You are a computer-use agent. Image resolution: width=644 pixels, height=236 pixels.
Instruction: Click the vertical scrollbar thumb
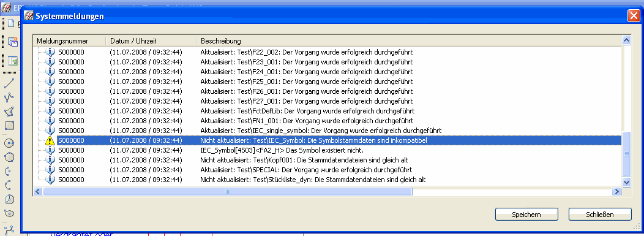coord(626,154)
